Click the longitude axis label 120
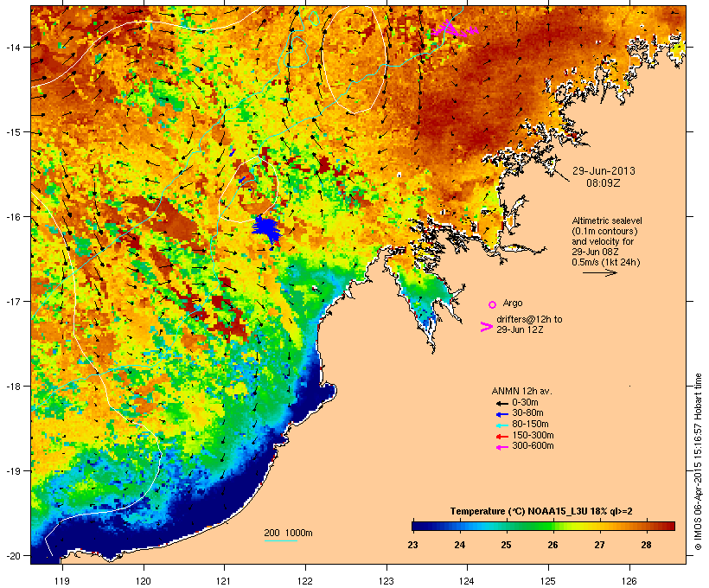 144,581
